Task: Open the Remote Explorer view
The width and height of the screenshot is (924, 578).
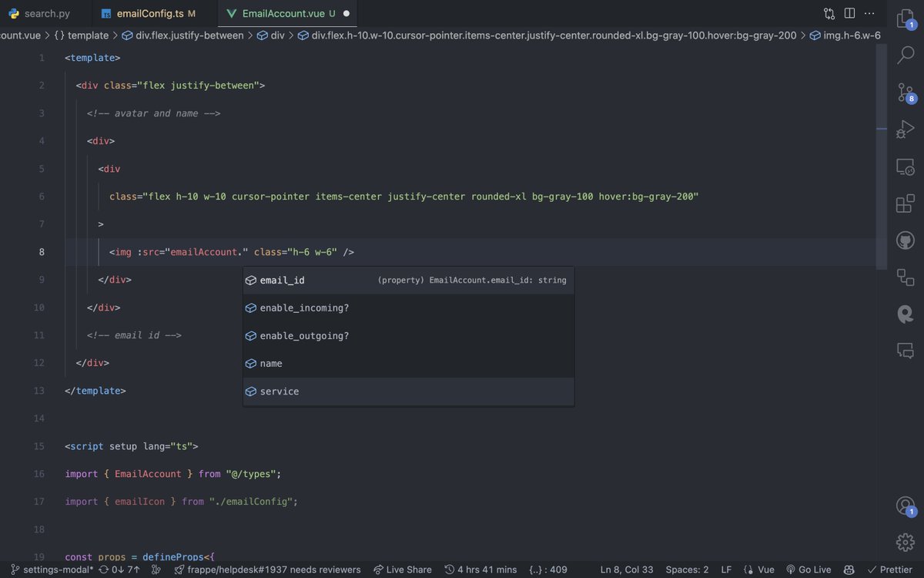Action: pos(905,166)
